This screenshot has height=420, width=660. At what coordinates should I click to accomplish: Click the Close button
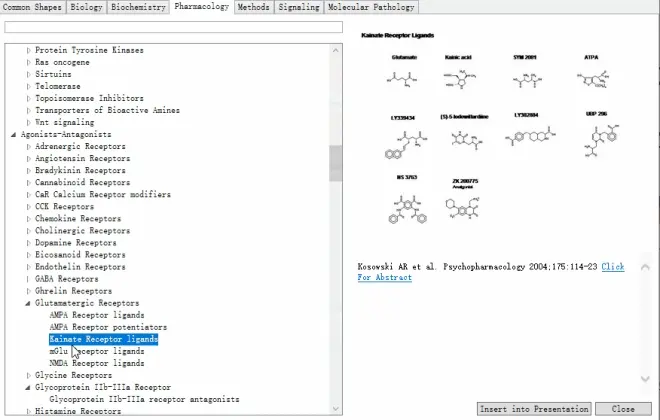(x=623, y=409)
